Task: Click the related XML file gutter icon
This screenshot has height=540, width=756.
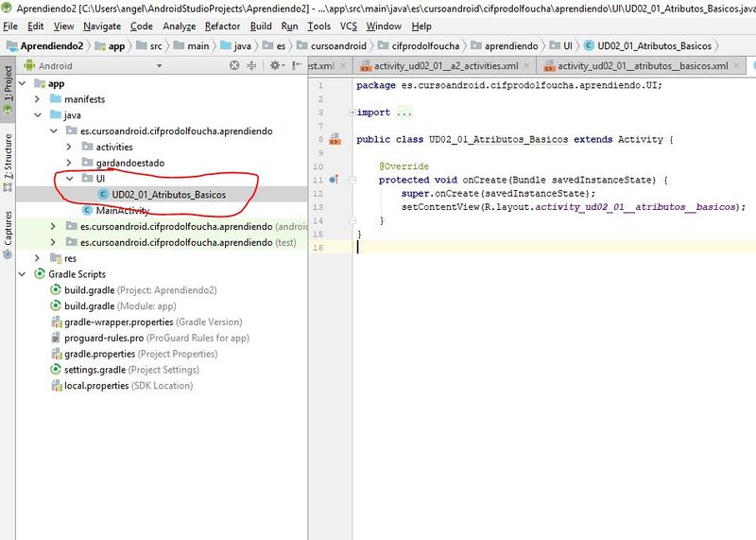Action: 335,139
